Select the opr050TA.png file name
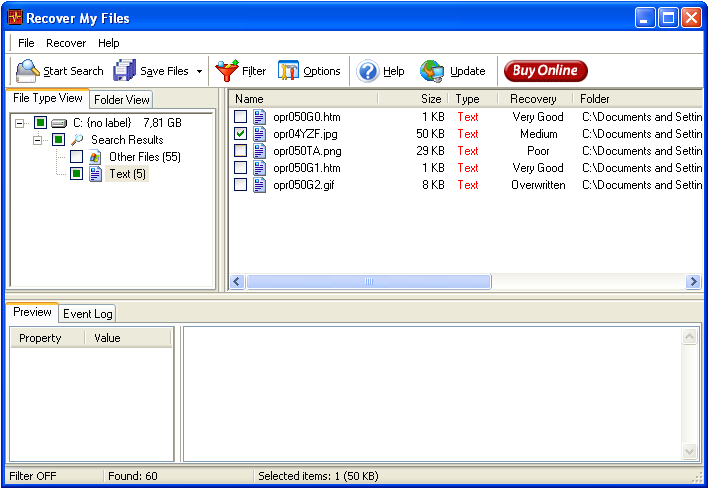This screenshot has height=489, width=709. (307, 151)
